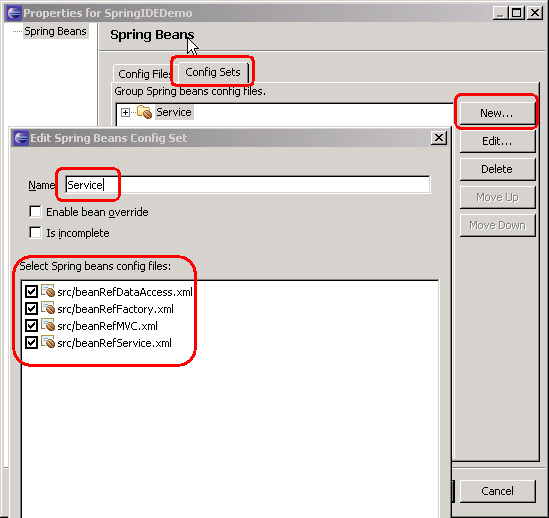Select Spring Beans in properties tree

[55, 31]
